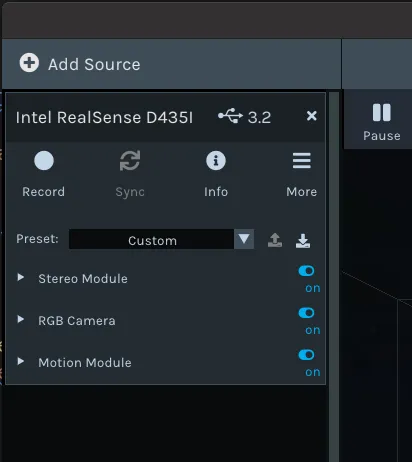This screenshot has height=462, width=412.
Task: Click the Add Source label
Action: click(94, 64)
